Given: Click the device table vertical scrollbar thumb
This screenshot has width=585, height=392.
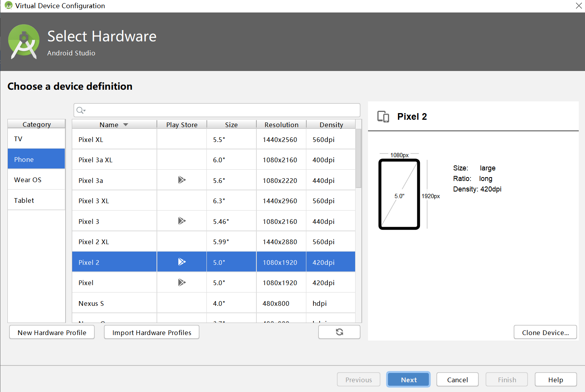Looking at the screenshot, I should [358, 158].
